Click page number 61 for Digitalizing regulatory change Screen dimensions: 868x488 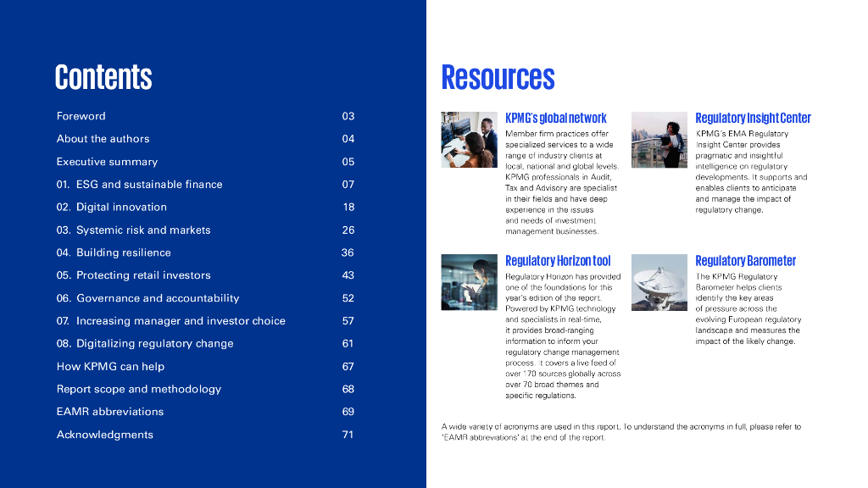(348, 344)
